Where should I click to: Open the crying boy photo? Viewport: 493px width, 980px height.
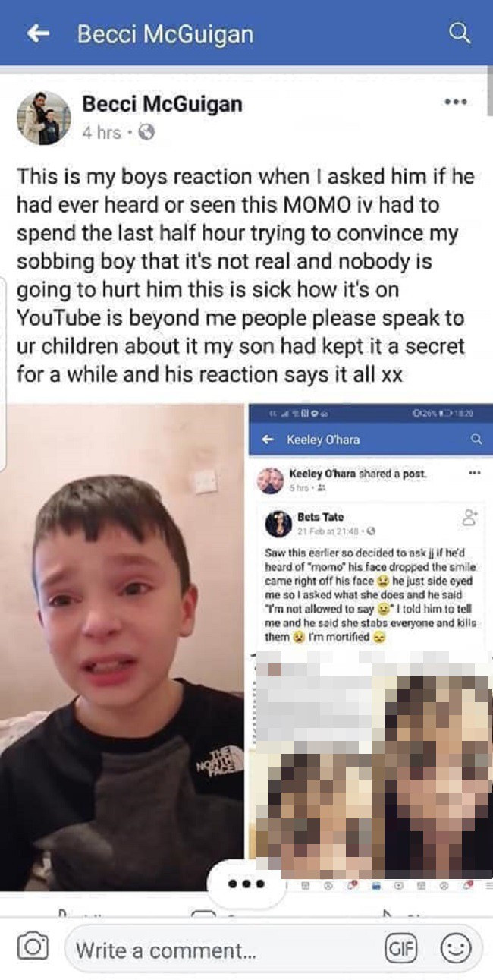coord(121,647)
